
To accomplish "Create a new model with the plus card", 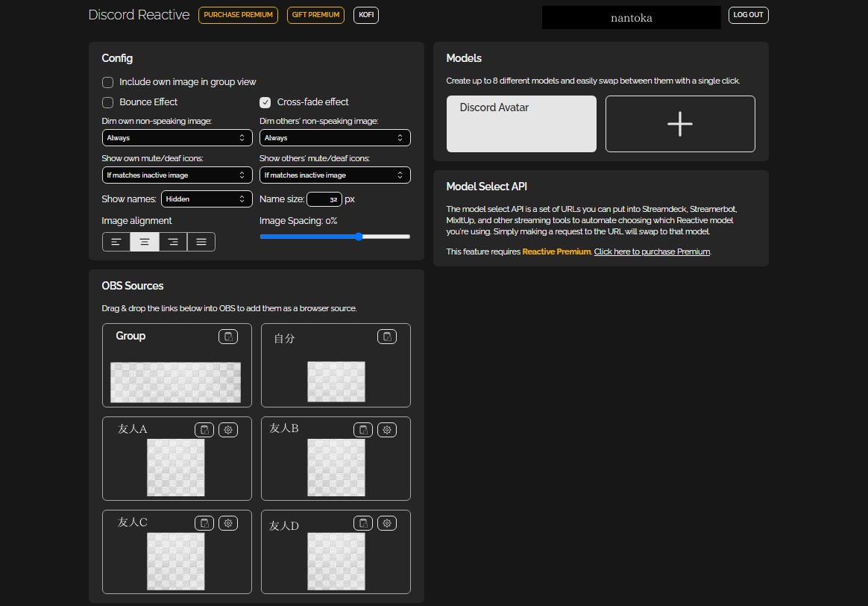I will coord(679,124).
